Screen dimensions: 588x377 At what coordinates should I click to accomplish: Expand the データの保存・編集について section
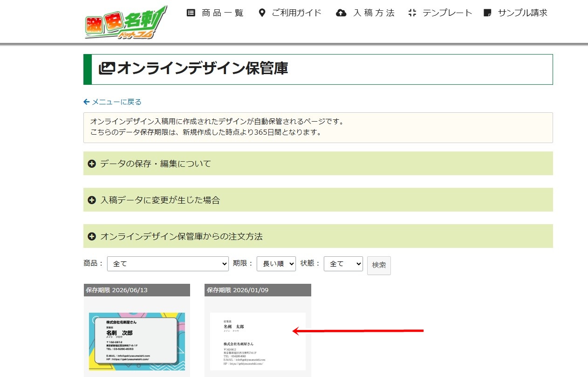point(156,164)
